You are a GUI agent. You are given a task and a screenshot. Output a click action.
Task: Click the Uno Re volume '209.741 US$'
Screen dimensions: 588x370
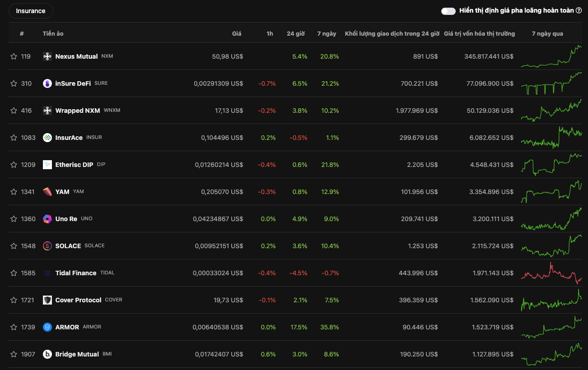[x=419, y=219]
